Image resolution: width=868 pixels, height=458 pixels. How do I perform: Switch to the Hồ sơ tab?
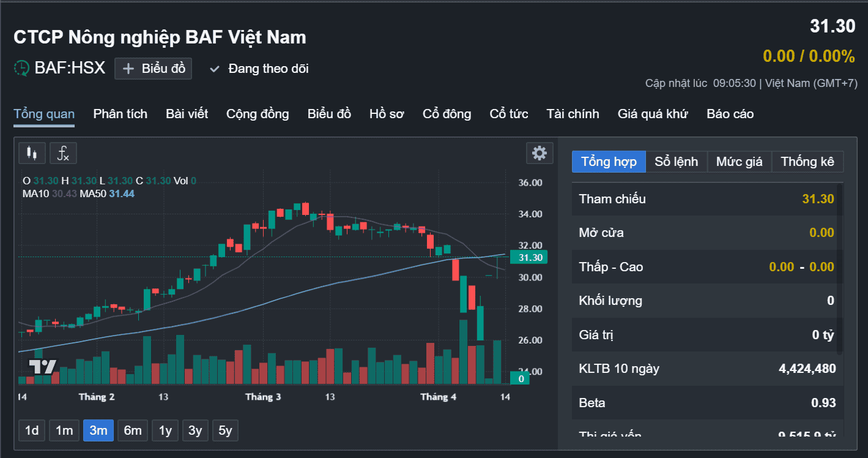387,114
